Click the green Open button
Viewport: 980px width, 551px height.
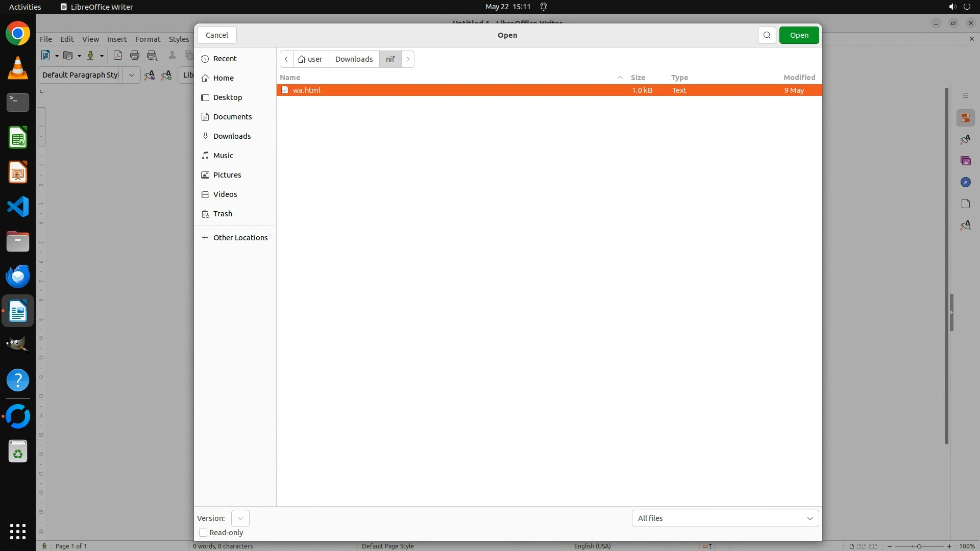(x=799, y=35)
